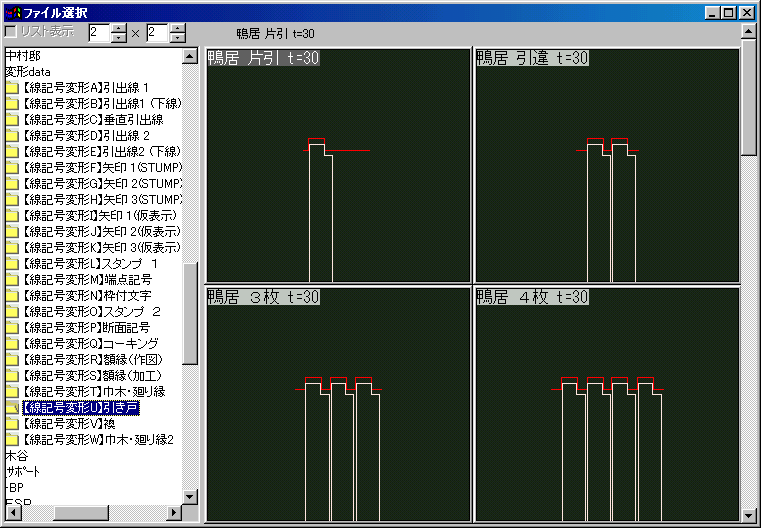Image resolution: width=761 pixels, height=528 pixels.
Task: Open folder icon of 【線記号変形V】襖
Action: click(x=12, y=424)
